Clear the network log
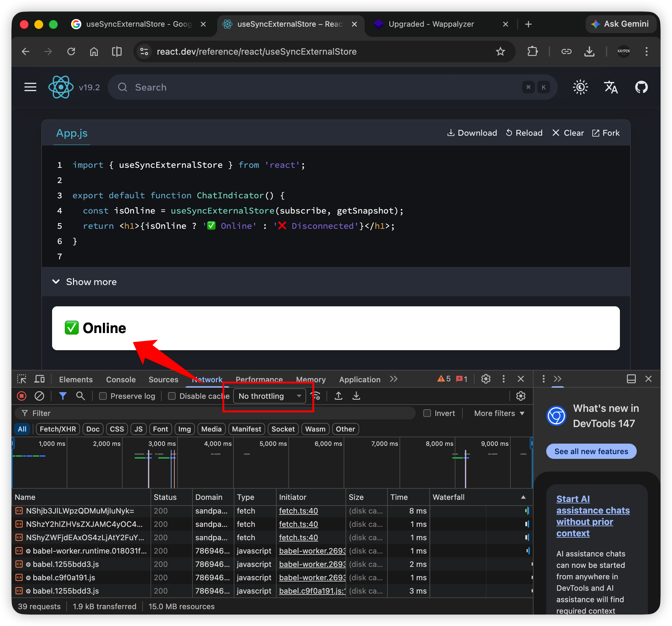Screen dimensions: 672x626 coord(40,396)
